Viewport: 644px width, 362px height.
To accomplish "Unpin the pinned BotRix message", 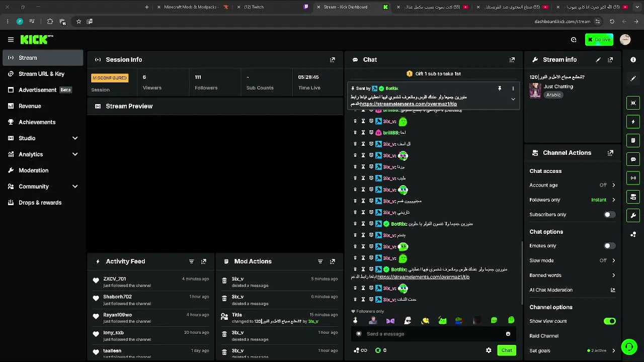I will [500, 88].
